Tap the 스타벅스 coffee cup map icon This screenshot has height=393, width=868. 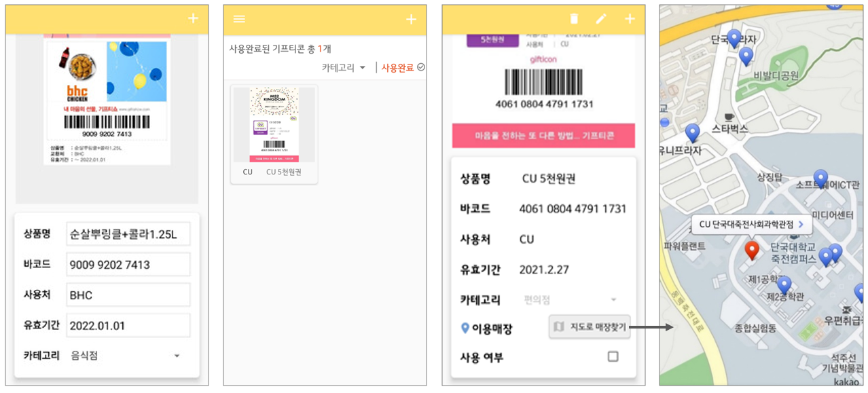point(729,116)
